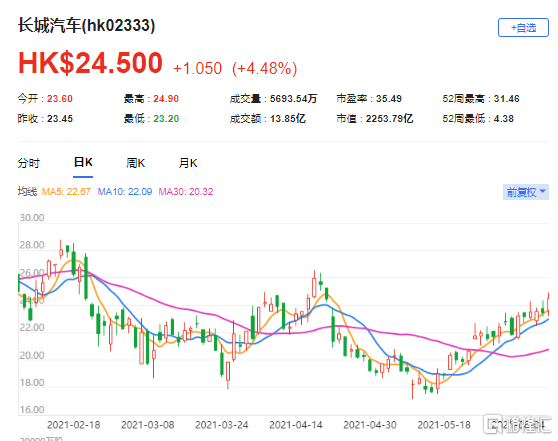Click the 成交额 13.85亿 turnover value
Image resolution: width=558 pixels, height=441 pixels.
coord(268,119)
